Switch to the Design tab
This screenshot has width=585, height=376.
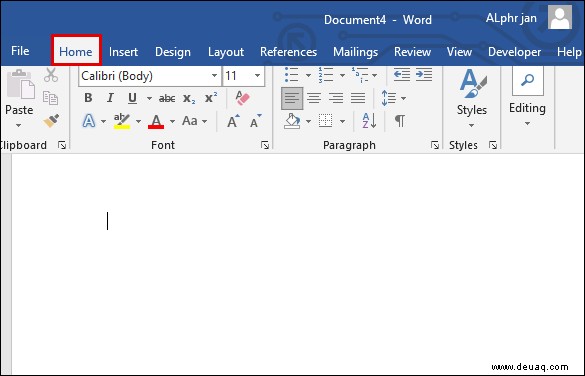173,52
